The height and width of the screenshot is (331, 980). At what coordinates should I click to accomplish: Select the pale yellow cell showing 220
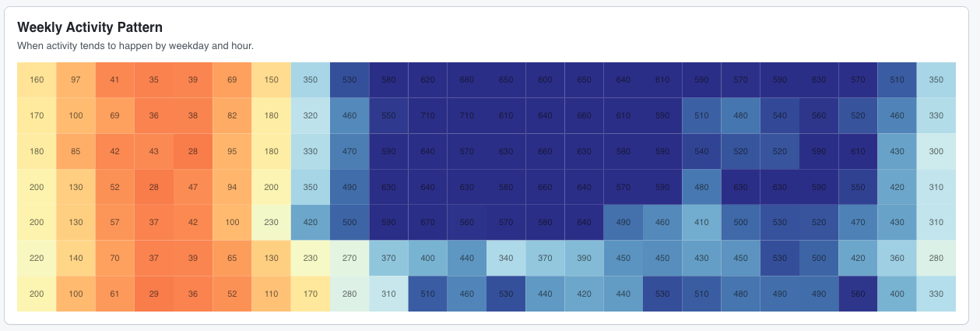click(x=37, y=259)
